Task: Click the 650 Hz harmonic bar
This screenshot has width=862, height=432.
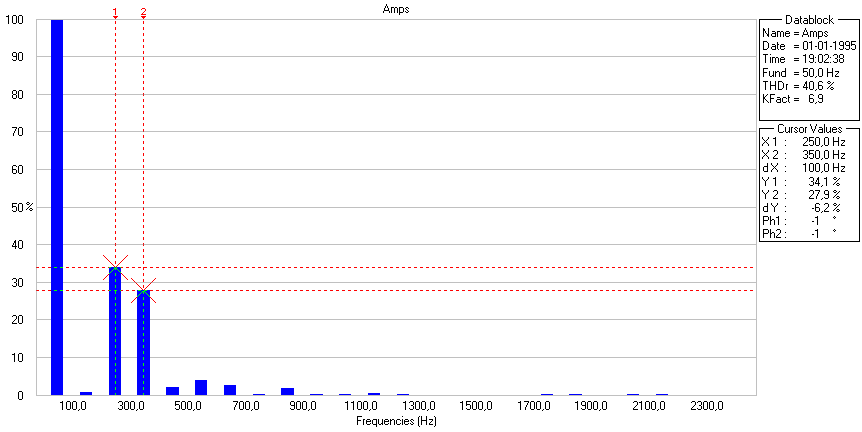Action: tap(230, 390)
